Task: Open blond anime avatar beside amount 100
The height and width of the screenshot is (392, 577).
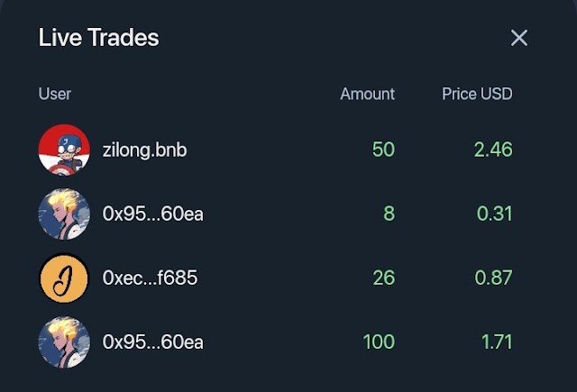Action: 64,342
